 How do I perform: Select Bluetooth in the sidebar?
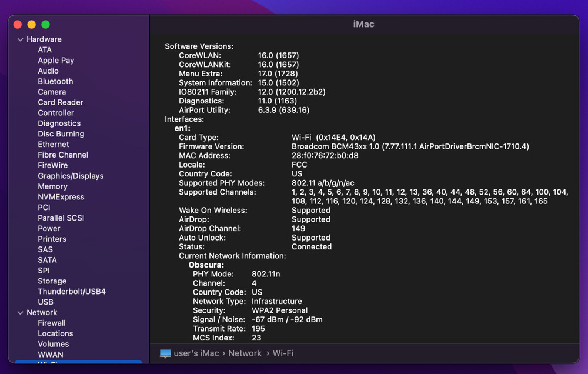pos(55,81)
